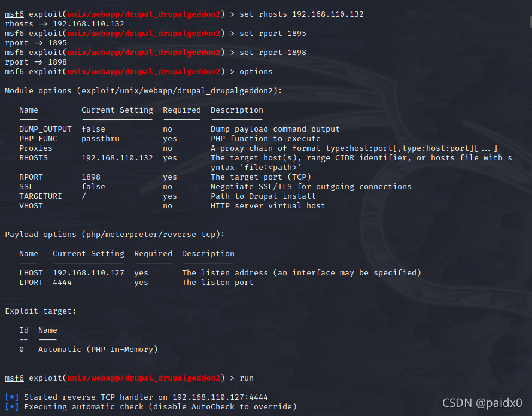The image size is (532, 416).
Task: Click the 'The target host(s), range CIDR' description
Action: point(361,163)
